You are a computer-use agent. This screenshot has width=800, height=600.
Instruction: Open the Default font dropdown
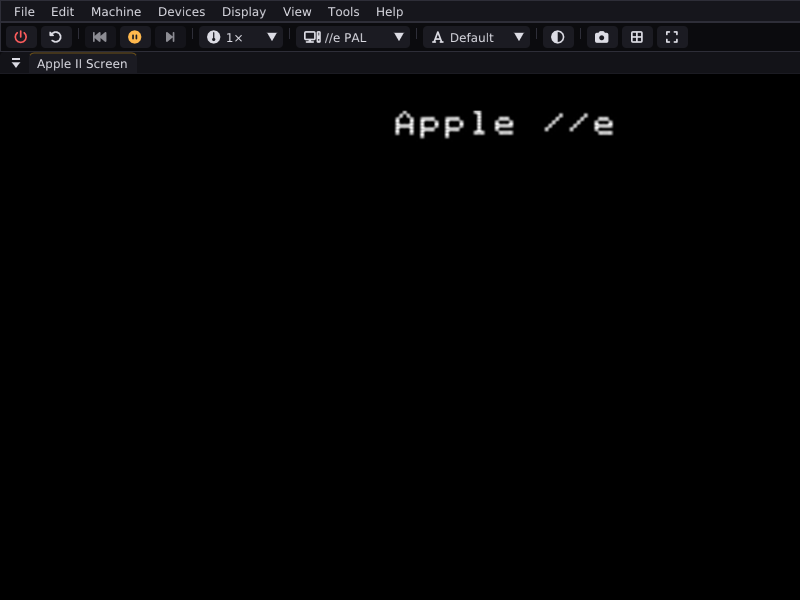point(477,37)
